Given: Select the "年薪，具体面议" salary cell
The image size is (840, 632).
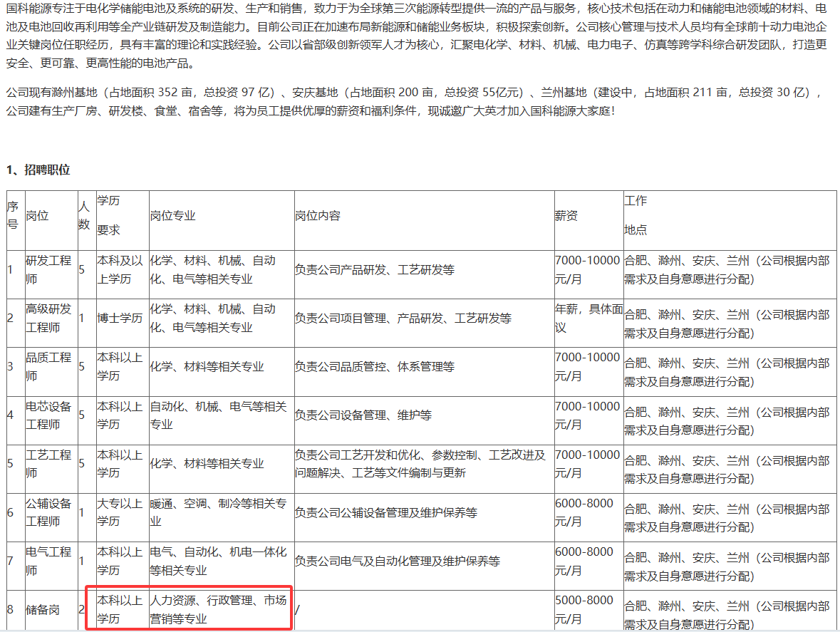Looking at the screenshot, I should coord(588,318).
